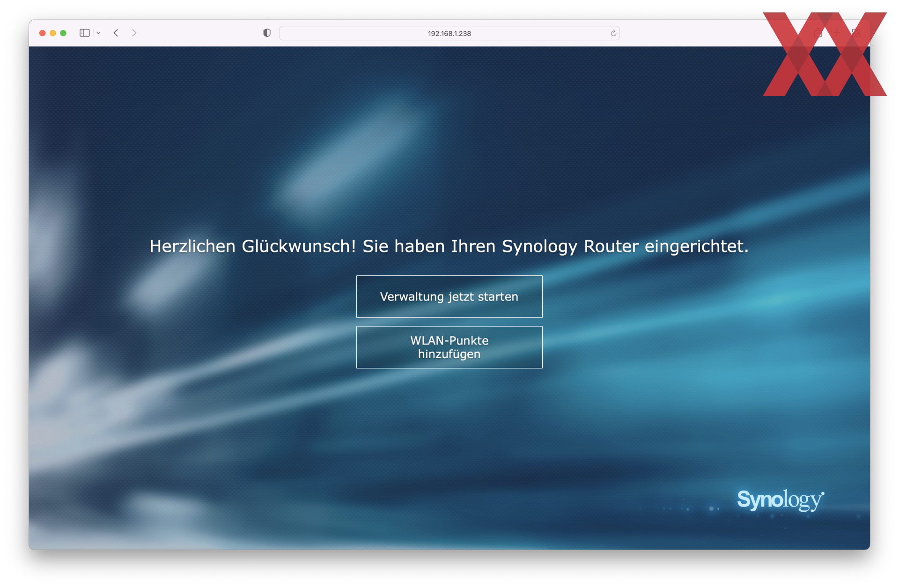Reload the page with the refresh icon
The width and height of the screenshot is (899, 588).
[x=613, y=33]
